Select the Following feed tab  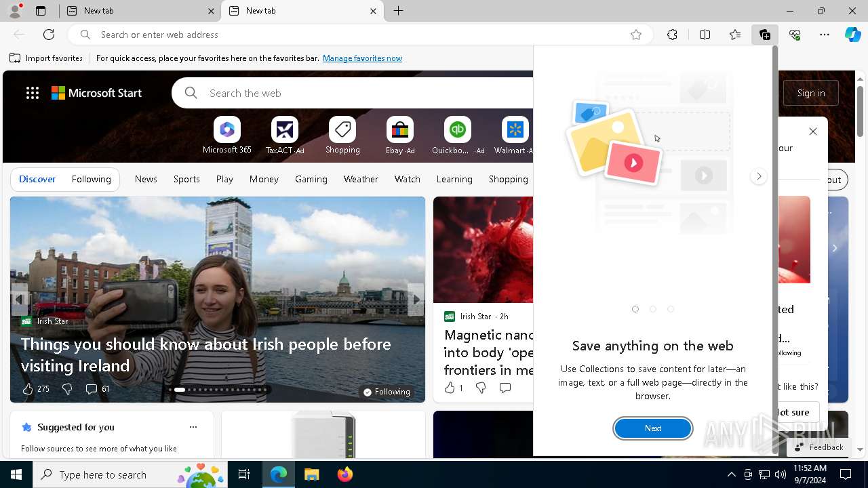[91, 179]
